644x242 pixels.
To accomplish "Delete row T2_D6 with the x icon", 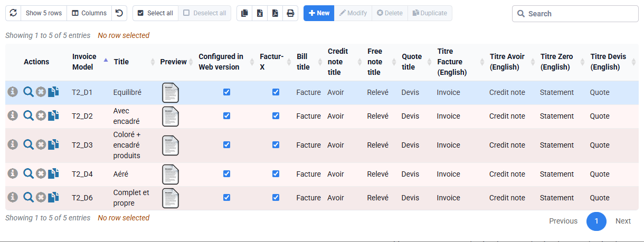I will coord(41,197).
